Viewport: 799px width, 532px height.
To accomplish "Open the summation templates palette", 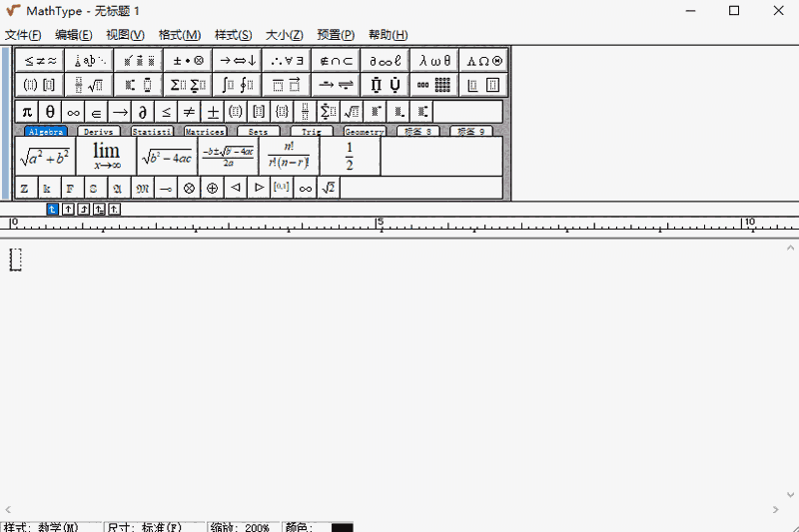I will tap(188, 85).
